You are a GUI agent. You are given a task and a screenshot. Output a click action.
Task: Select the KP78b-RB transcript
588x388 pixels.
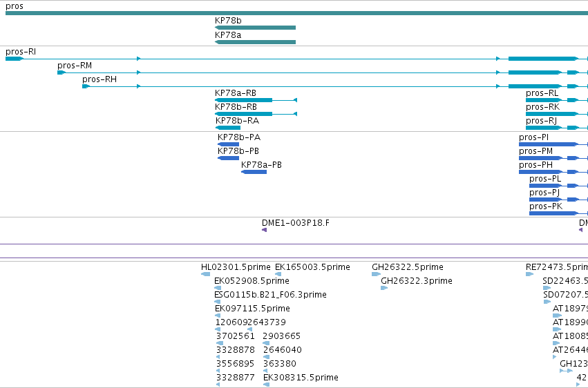coord(256,114)
